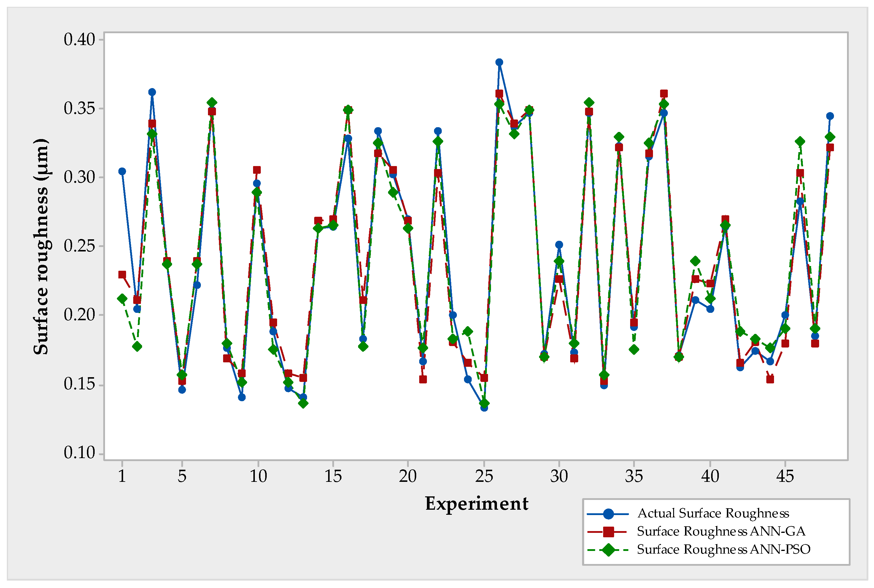This screenshot has height=588, width=874.
Task: Click the 'Experiment' x-axis title
Action: [476, 503]
